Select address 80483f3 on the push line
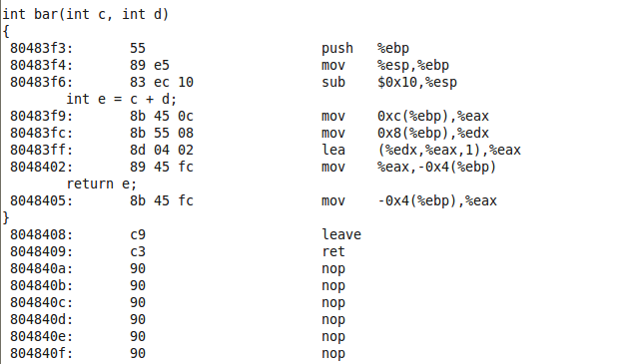The image size is (637, 364). click(41, 48)
